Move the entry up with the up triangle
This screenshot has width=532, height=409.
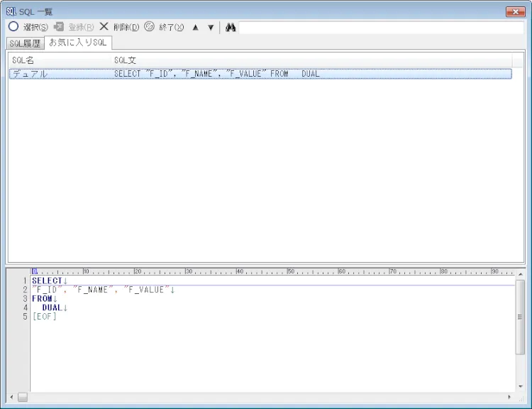coord(196,28)
